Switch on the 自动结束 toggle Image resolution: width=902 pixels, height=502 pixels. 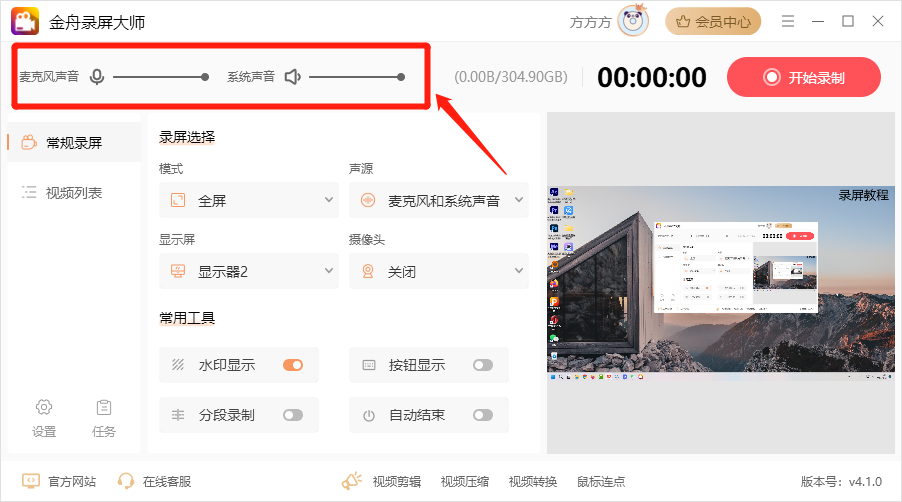483,415
